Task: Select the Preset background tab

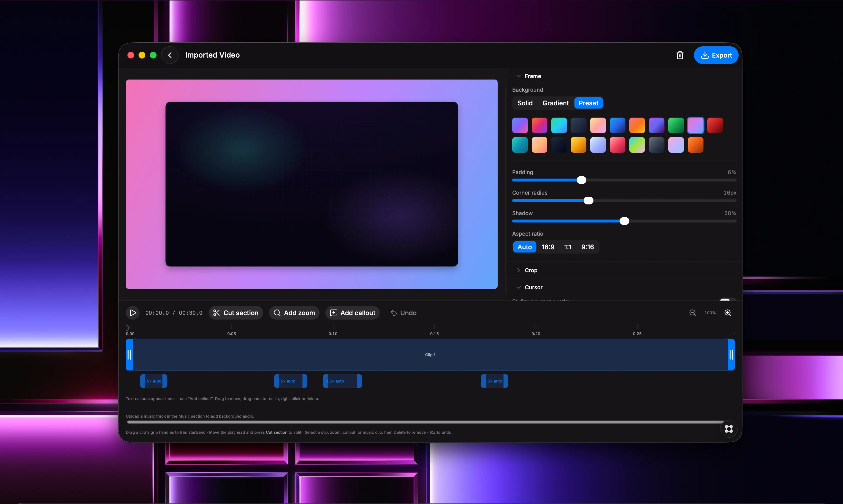Action: [x=588, y=103]
